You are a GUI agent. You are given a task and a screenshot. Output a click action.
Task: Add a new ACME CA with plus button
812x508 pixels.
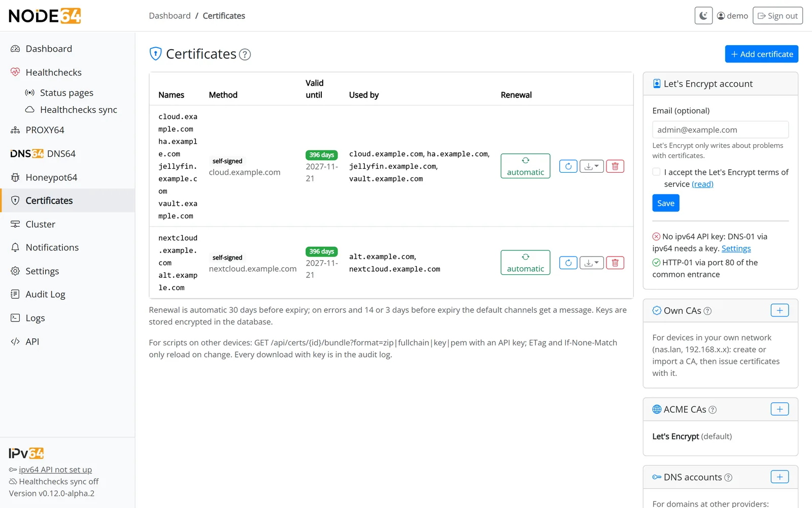click(780, 409)
